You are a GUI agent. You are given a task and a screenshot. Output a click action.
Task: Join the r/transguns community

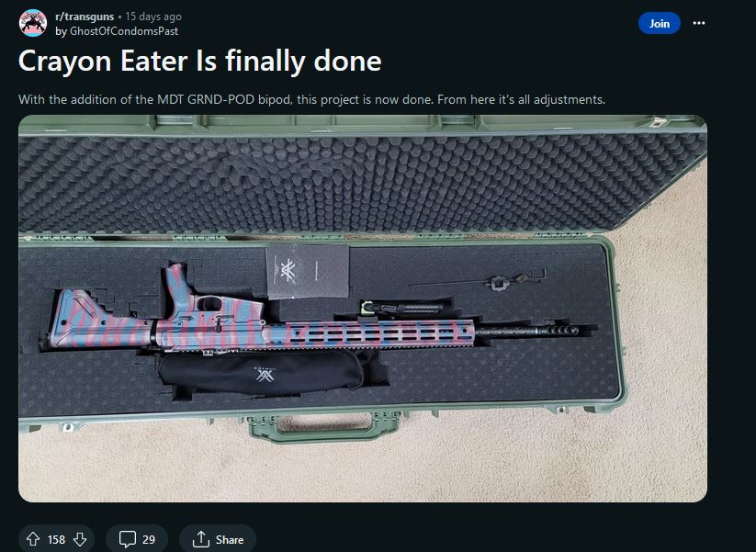[660, 23]
